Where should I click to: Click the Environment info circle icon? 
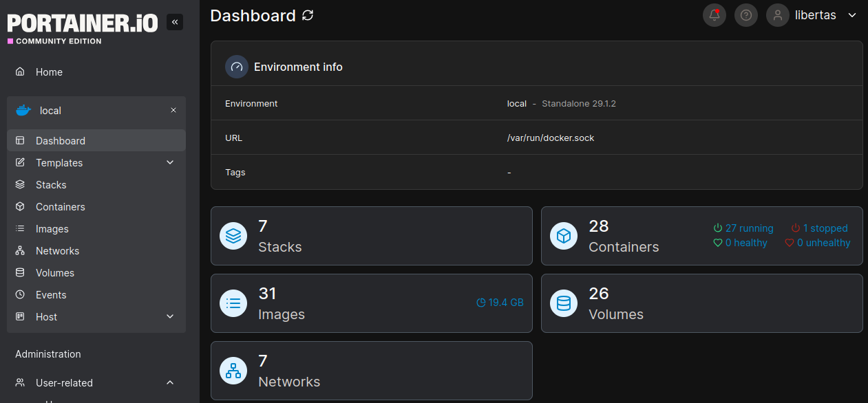(x=236, y=67)
